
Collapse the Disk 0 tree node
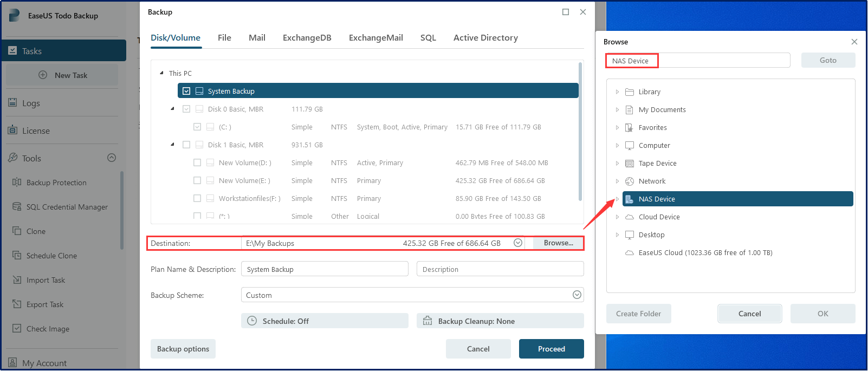pos(172,109)
